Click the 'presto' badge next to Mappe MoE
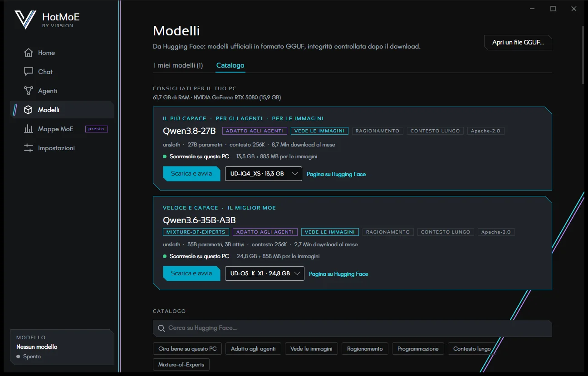This screenshot has height=376, width=588. pyautogui.click(x=97, y=129)
